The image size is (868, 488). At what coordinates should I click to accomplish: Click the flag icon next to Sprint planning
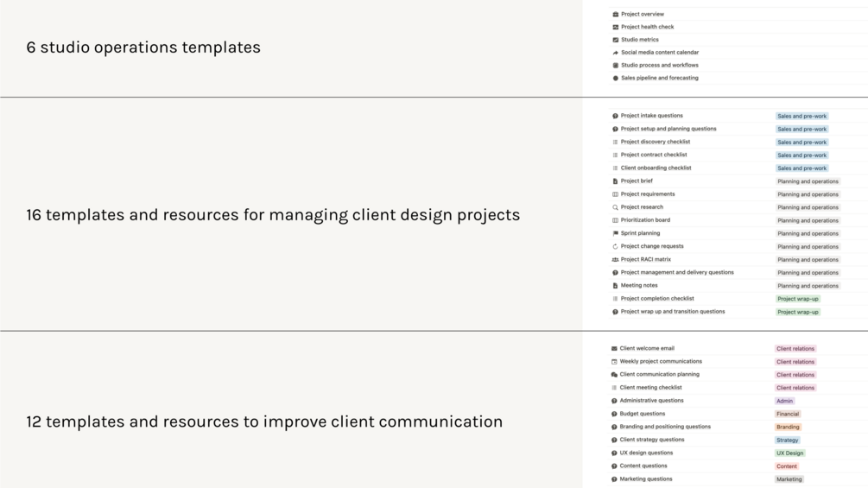tap(615, 233)
